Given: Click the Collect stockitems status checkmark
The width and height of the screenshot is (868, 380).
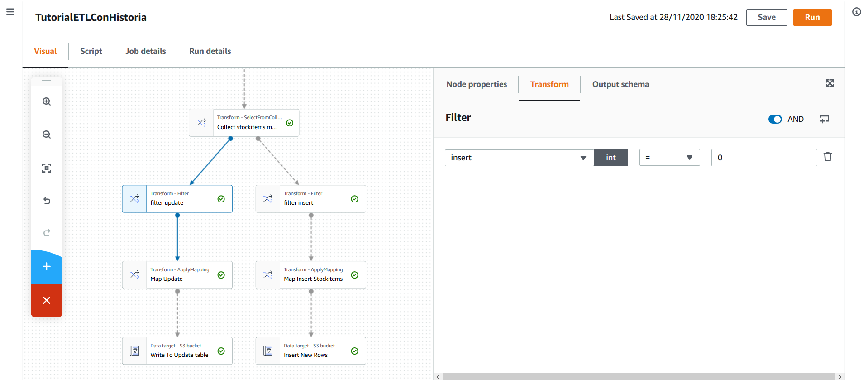Looking at the screenshot, I should [x=290, y=123].
